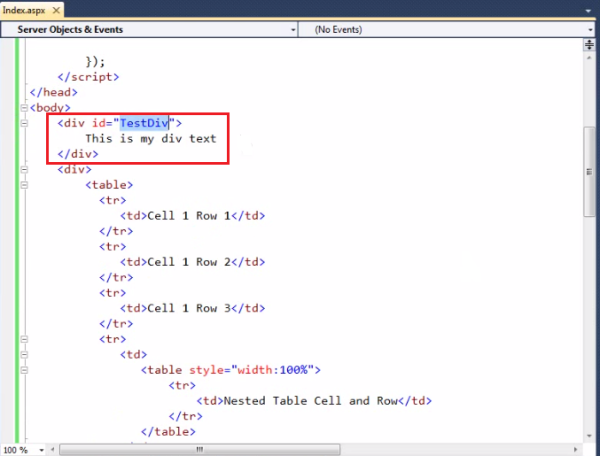600x456 pixels.
Task: Click the closing </table> tag
Action: (168, 432)
